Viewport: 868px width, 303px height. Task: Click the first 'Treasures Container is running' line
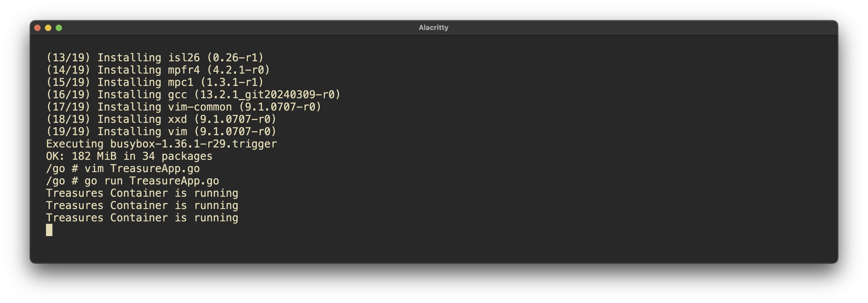coord(142,193)
